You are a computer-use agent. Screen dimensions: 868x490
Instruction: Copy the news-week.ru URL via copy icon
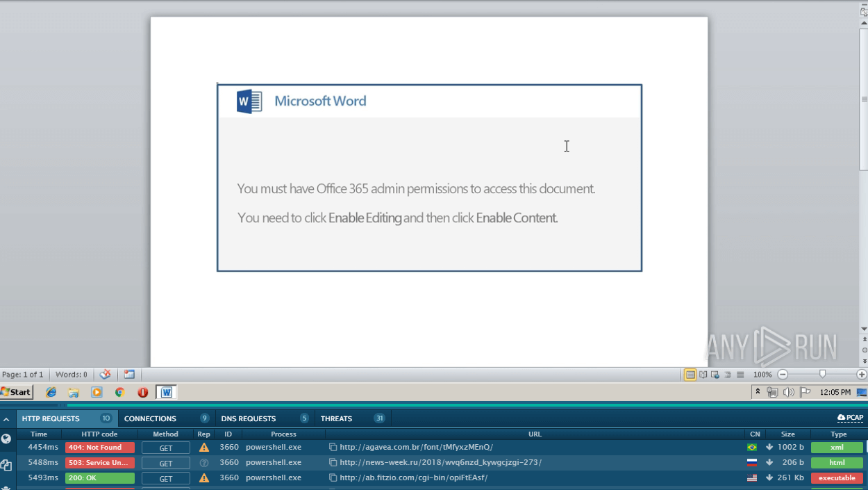pyautogui.click(x=333, y=462)
